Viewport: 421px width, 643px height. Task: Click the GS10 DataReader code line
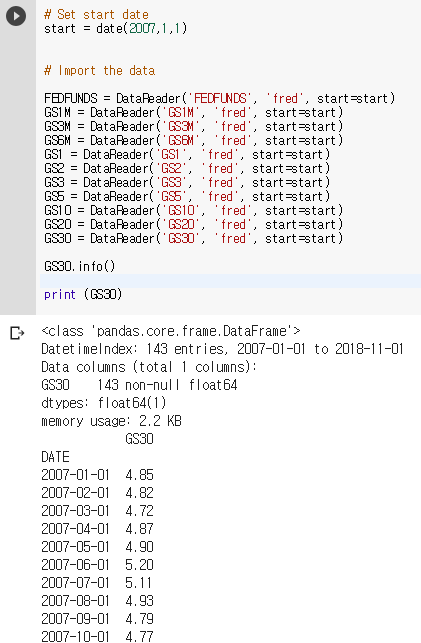(x=193, y=210)
